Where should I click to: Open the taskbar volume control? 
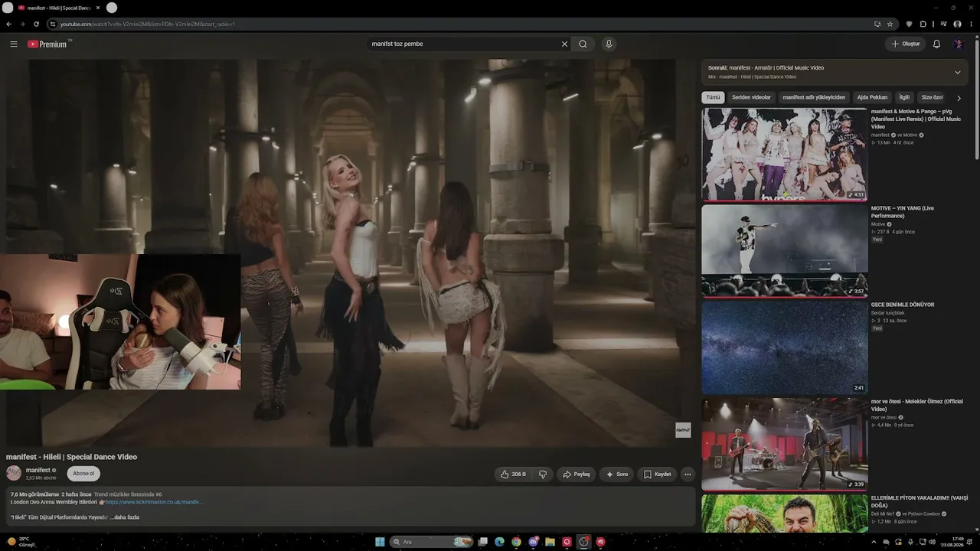point(932,542)
